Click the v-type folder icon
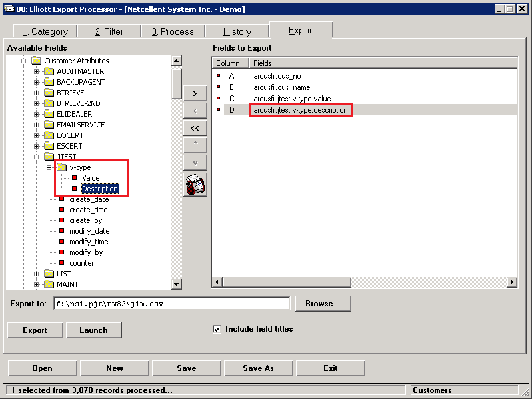Image resolution: width=532 pixels, height=399 pixels. 62,167
